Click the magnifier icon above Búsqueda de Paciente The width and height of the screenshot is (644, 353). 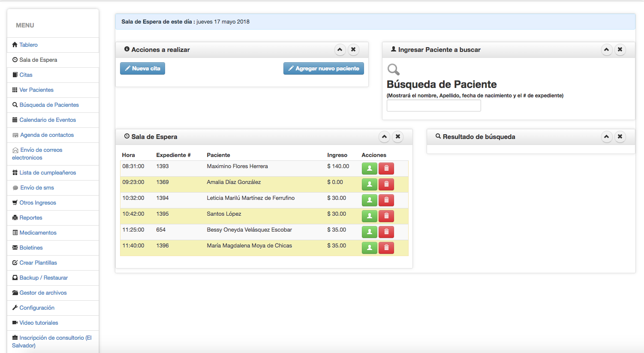click(x=393, y=69)
